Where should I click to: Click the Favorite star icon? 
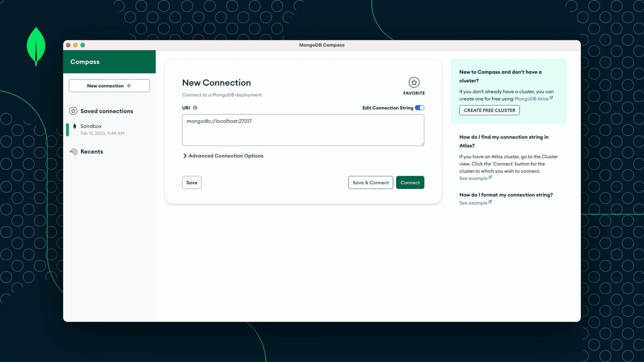point(414,82)
